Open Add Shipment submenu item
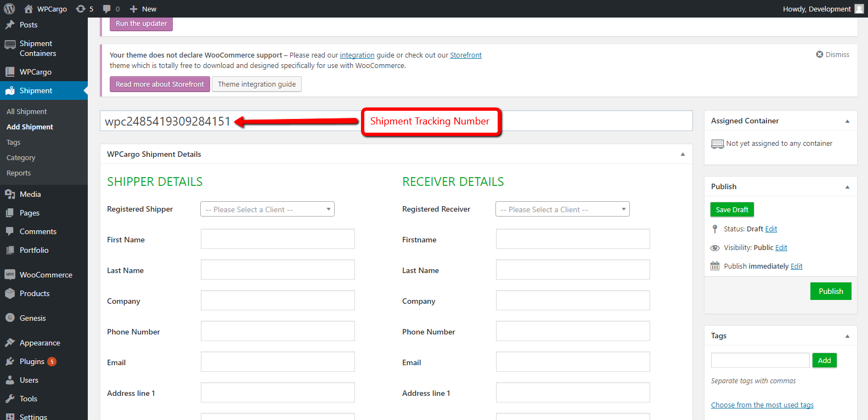Screen dimensions: 868x420 (x=30, y=127)
